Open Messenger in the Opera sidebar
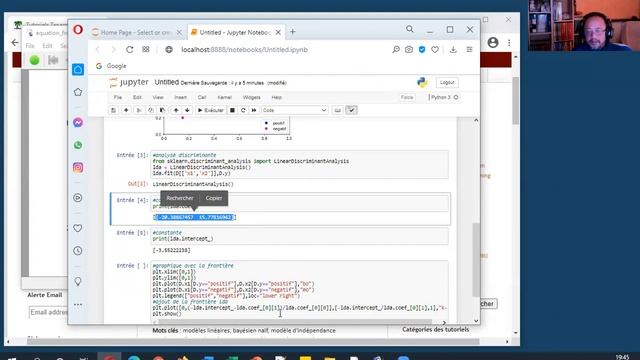 78,122
